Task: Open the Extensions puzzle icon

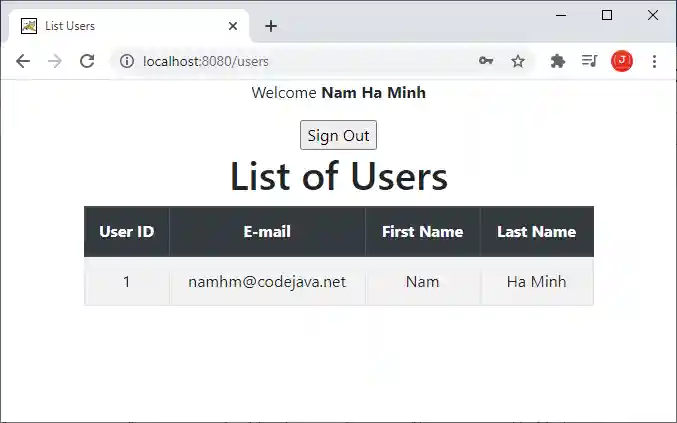Action: [557, 61]
